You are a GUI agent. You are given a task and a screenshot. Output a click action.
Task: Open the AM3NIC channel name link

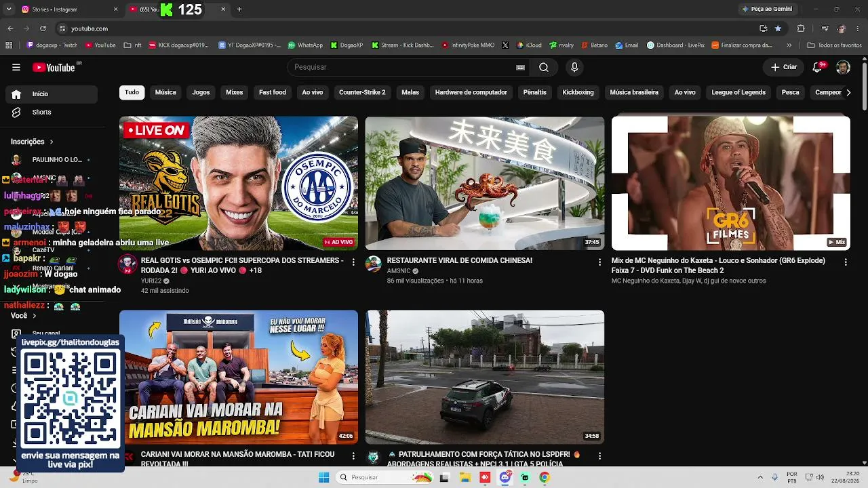point(399,270)
